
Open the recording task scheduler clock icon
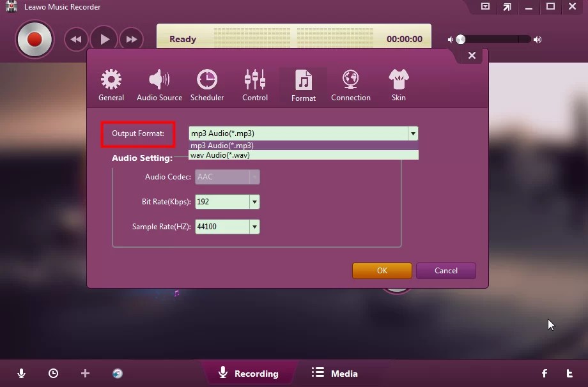pyautogui.click(x=53, y=373)
